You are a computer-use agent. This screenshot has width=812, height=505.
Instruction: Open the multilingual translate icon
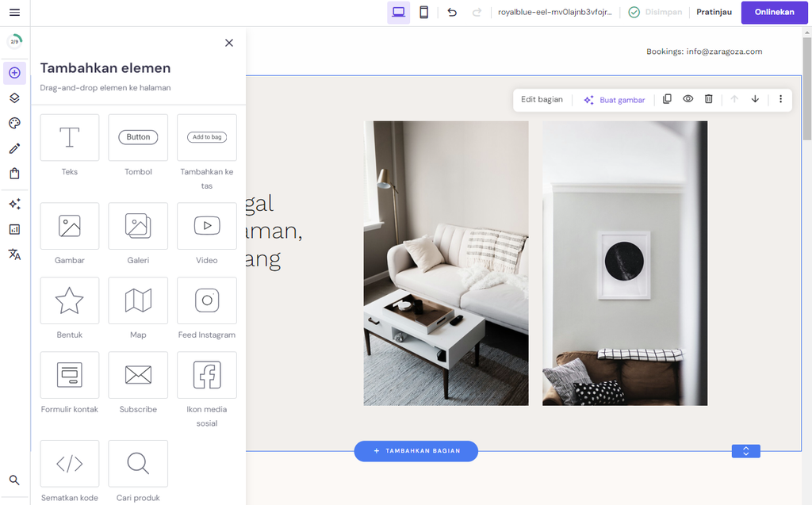pos(14,254)
